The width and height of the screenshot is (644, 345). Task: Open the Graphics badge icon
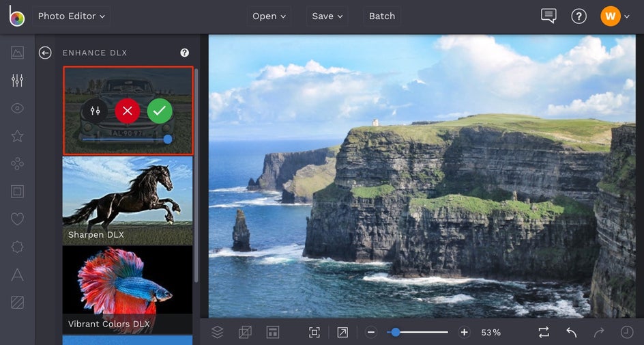click(17, 247)
